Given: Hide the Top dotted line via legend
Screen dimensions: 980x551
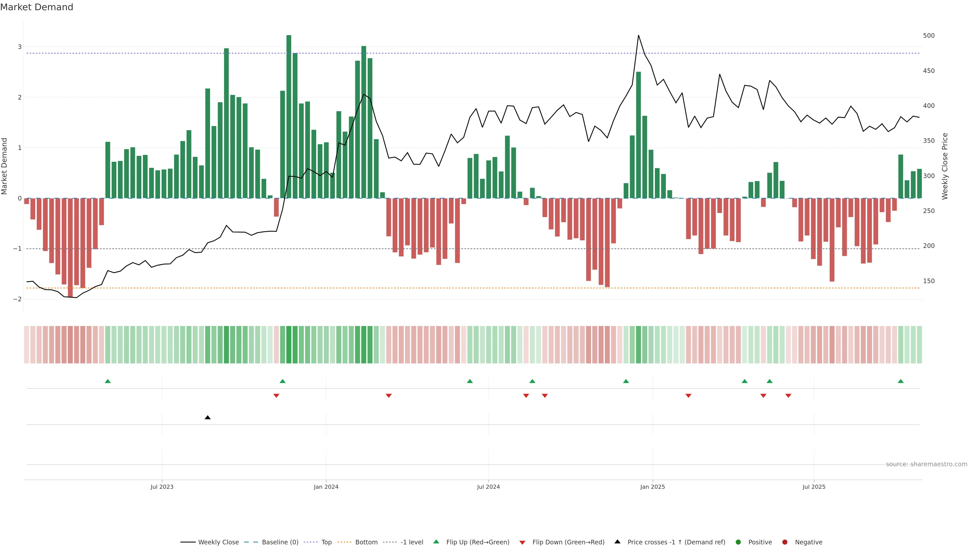Looking at the screenshot, I should tap(326, 542).
